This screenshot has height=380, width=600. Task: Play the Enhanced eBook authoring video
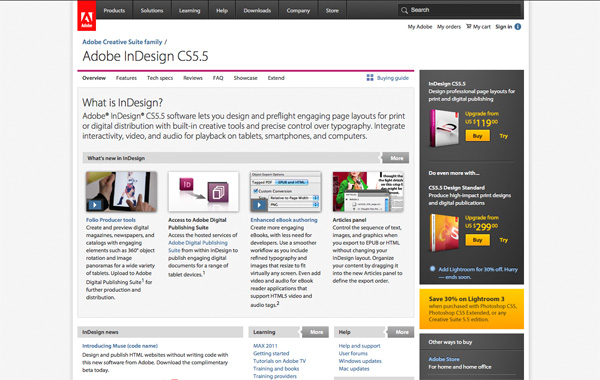click(x=259, y=205)
